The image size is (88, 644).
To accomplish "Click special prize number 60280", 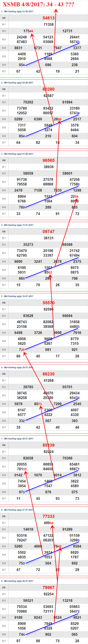I will (49, 89).
